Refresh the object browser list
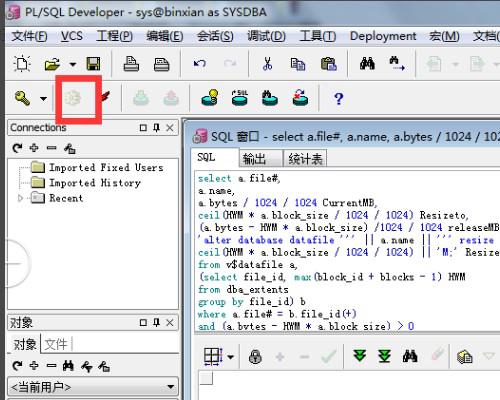Screen dimensions: 500x400 tap(17, 366)
